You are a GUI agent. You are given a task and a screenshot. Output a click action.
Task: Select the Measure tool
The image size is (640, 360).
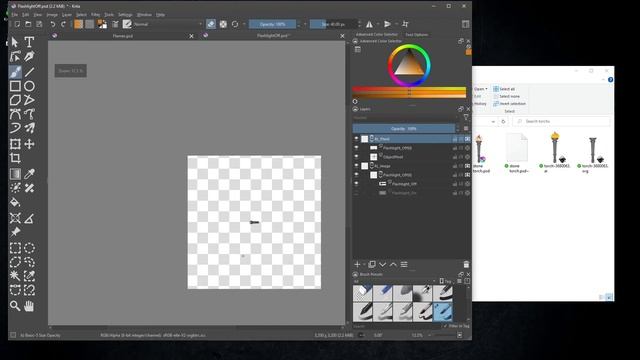[x=29, y=218]
